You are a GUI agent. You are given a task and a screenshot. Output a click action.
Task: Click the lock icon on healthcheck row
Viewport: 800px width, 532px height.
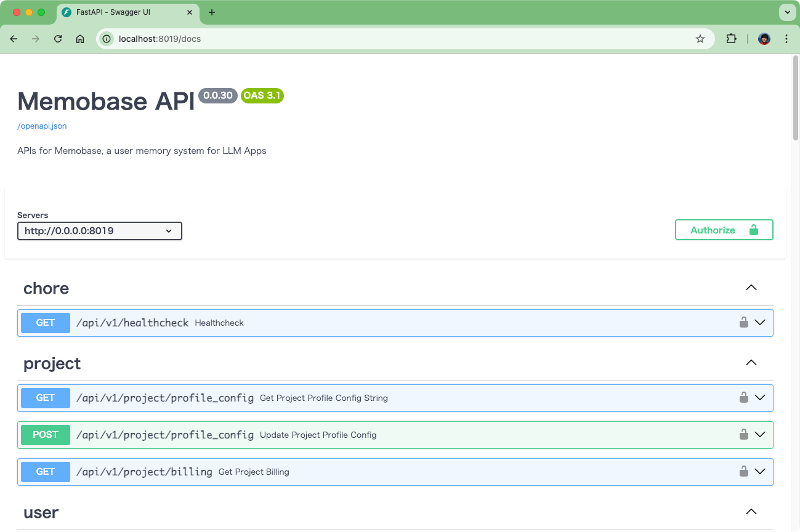point(744,322)
